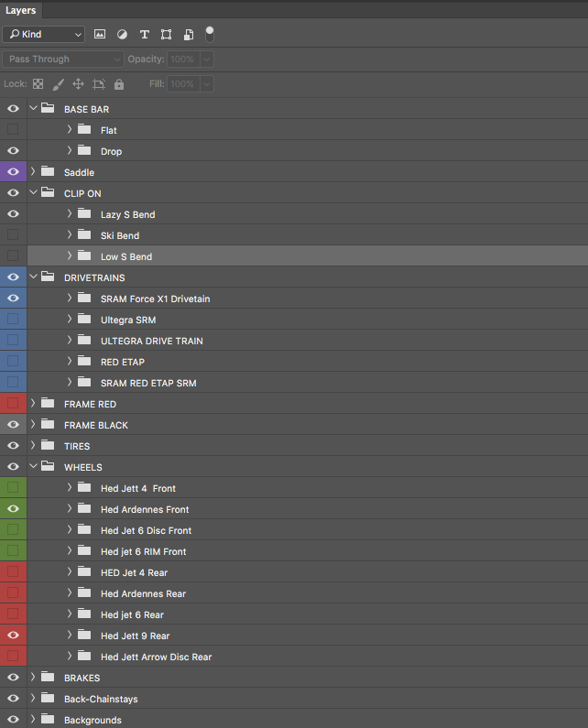This screenshot has height=728, width=588.
Task: Lock all padlock icon
Action: coord(119,84)
